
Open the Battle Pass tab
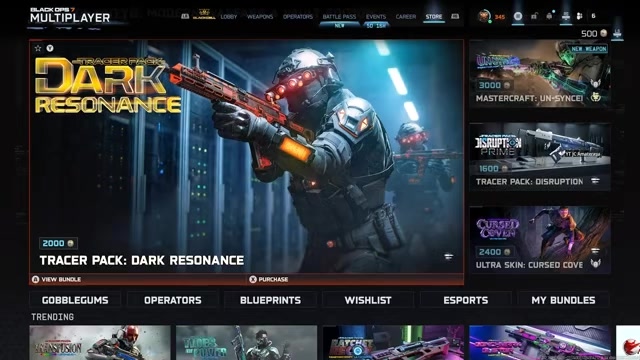[x=339, y=17]
